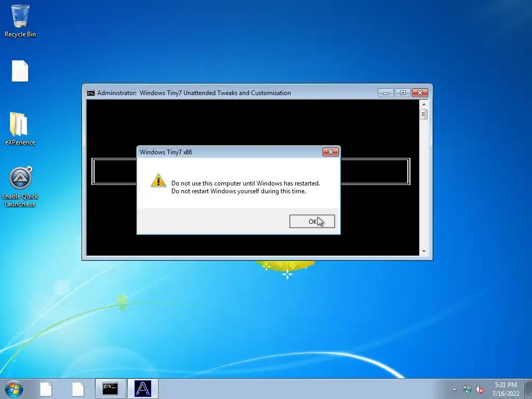Open the clock showing 5:21 PM
Viewport: 532px width, 399px height.
[x=506, y=389]
